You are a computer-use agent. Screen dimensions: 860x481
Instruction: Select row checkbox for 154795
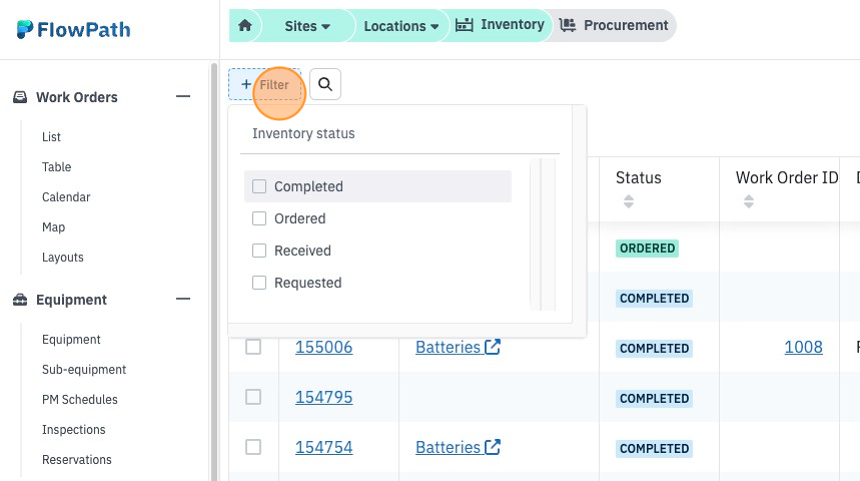tap(253, 397)
